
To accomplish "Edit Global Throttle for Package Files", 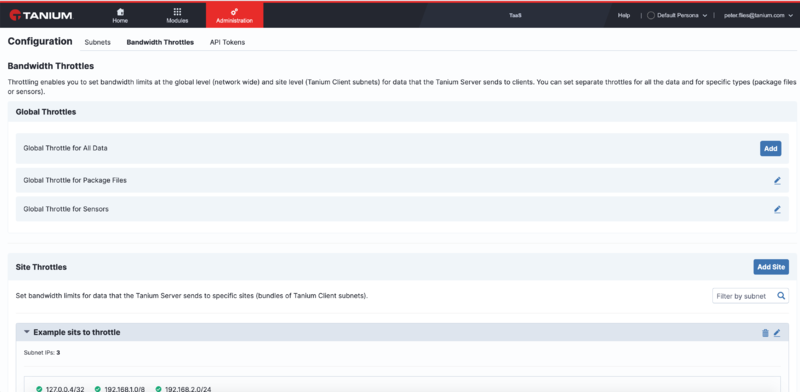I will [x=777, y=180].
